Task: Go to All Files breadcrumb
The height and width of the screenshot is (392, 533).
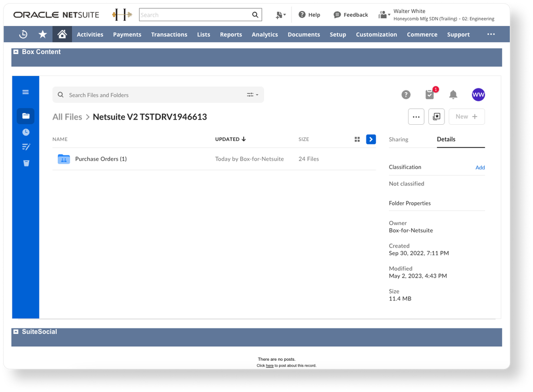Action: point(67,117)
